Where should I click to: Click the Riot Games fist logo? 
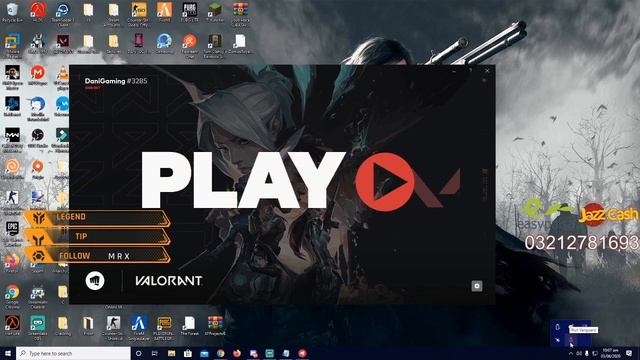(x=95, y=281)
